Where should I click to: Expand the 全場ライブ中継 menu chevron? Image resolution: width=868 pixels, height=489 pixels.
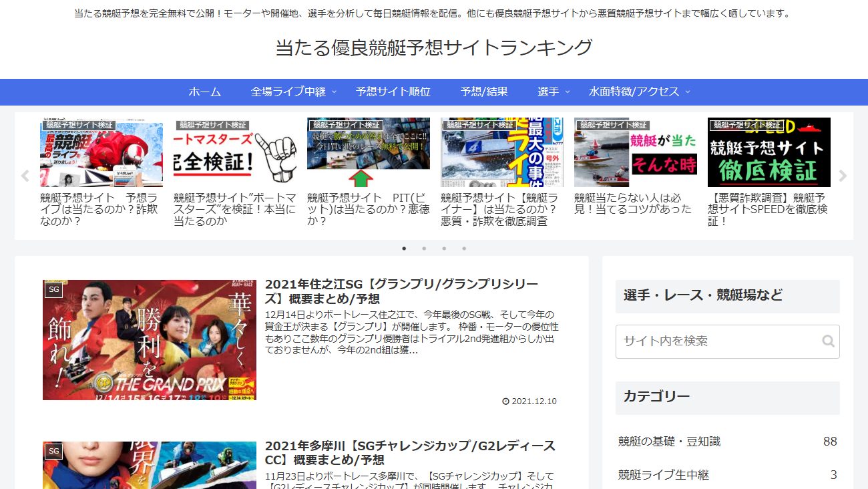[x=335, y=92]
